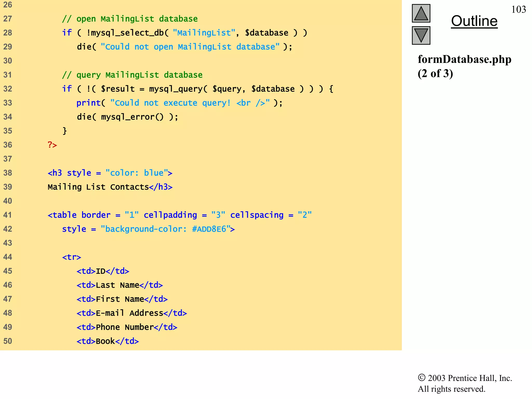Click comment '// query MailingList database'
532x399 pixels.
[132, 75]
